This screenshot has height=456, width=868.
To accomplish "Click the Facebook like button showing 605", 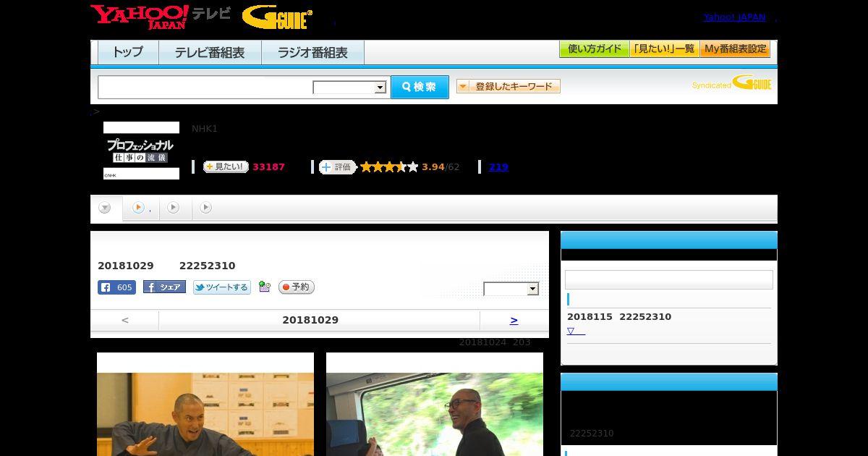I will coord(116,287).
